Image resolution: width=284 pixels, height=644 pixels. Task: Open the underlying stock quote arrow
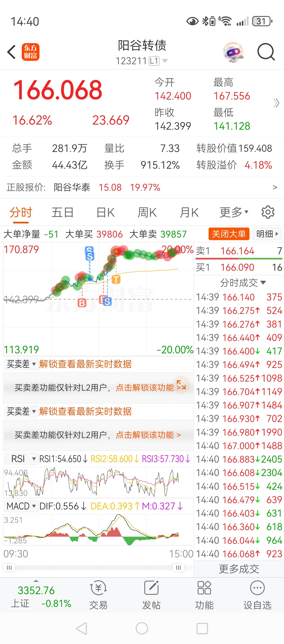tap(275, 187)
